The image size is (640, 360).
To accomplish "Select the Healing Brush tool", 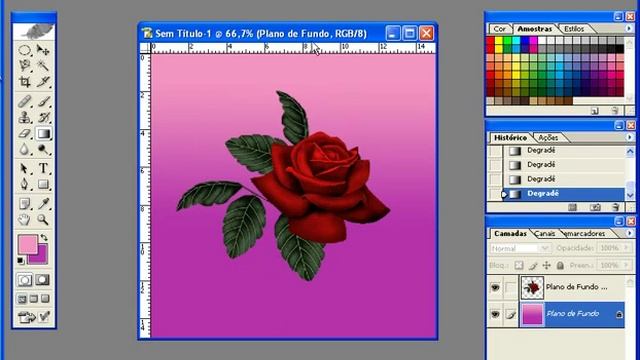I will pyautogui.click(x=24, y=101).
